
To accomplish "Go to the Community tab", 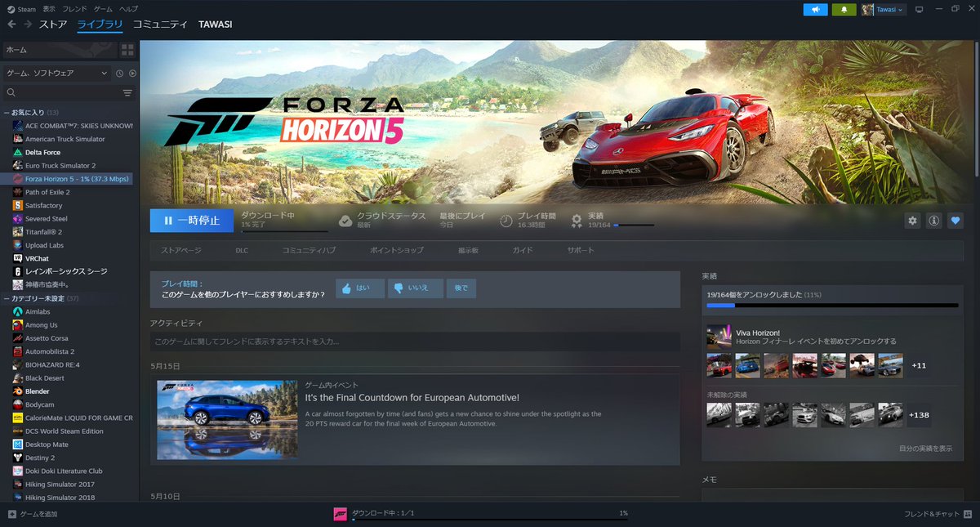I will tap(160, 25).
